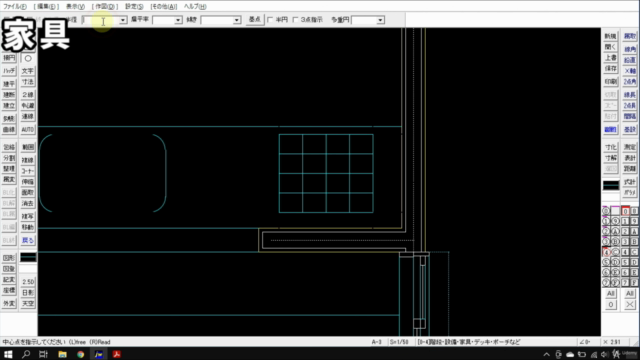The image size is (640, 360).
Task: Select the 日影 shadow diagram tool
Action: [x=28, y=293]
